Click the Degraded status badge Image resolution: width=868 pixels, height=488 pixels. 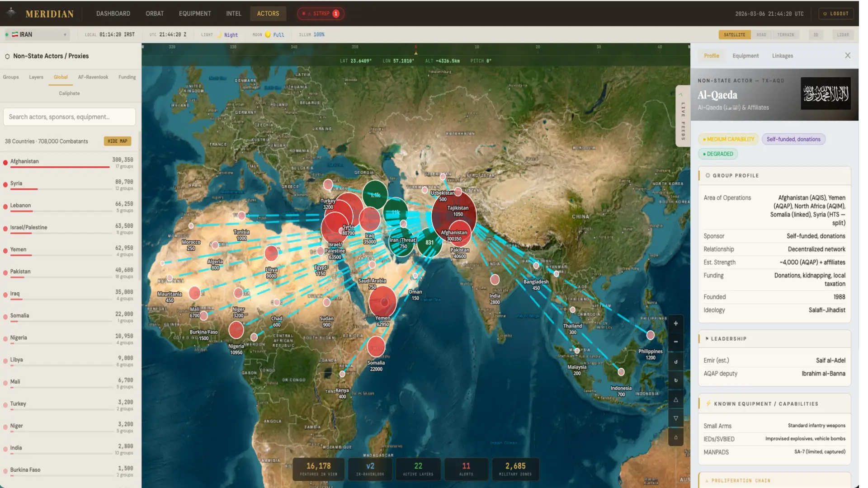[x=718, y=154]
